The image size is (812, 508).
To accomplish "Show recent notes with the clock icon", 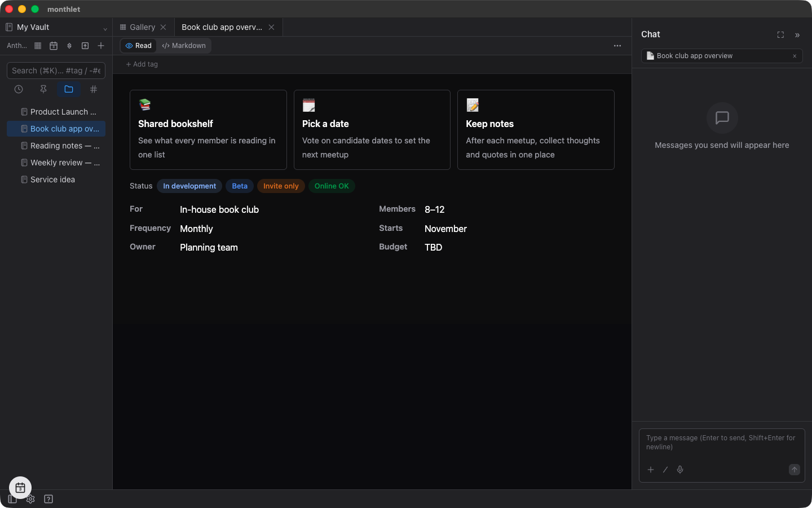I will 19,89.
